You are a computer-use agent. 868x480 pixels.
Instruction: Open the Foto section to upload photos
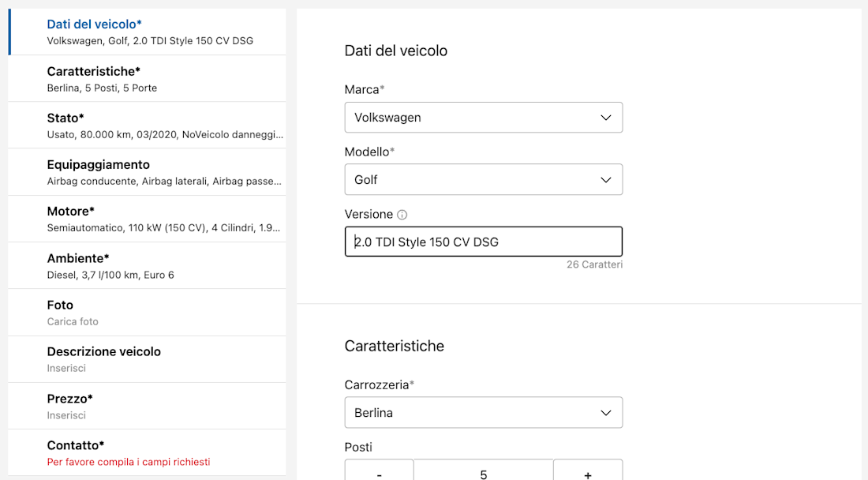(148, 312)
